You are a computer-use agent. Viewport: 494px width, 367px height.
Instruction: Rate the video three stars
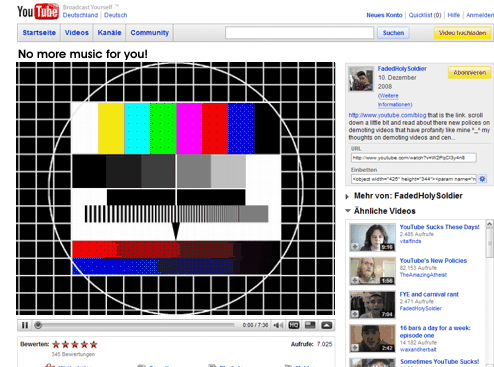(75, 344)
